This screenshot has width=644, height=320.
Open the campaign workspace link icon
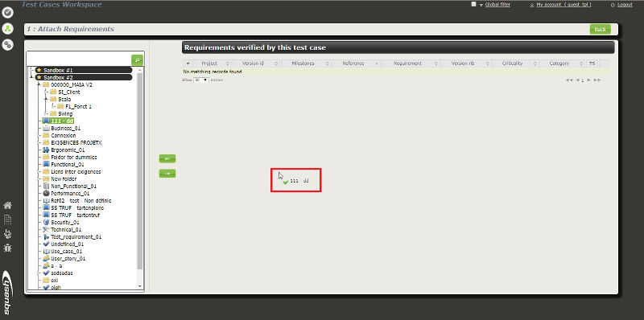coord(8,45)
